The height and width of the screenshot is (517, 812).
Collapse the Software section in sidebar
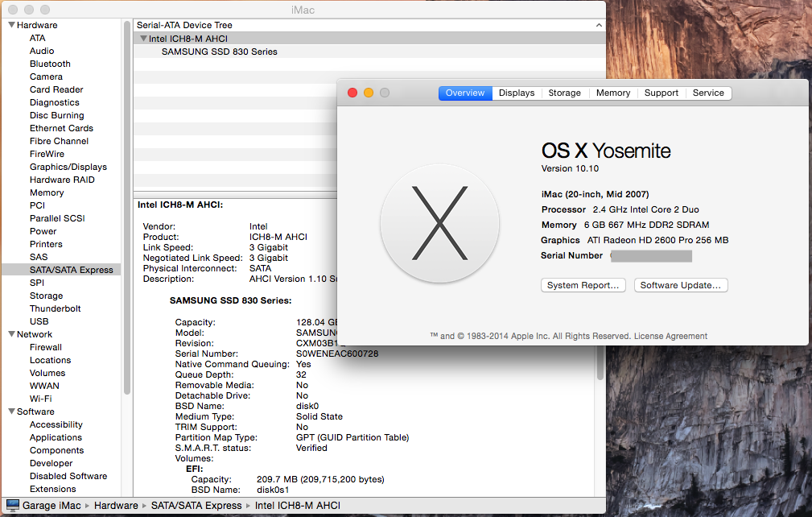(x=11, y=412)
